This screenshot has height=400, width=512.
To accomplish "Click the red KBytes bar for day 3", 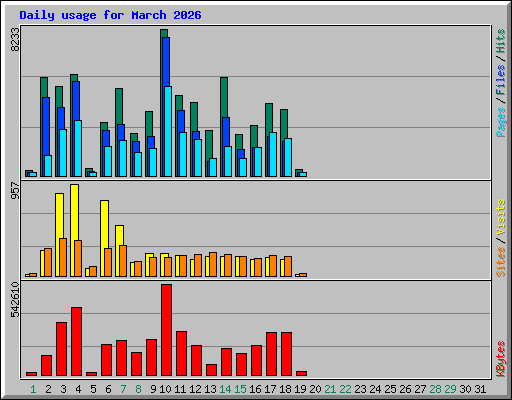I will [x=61, y=349].
